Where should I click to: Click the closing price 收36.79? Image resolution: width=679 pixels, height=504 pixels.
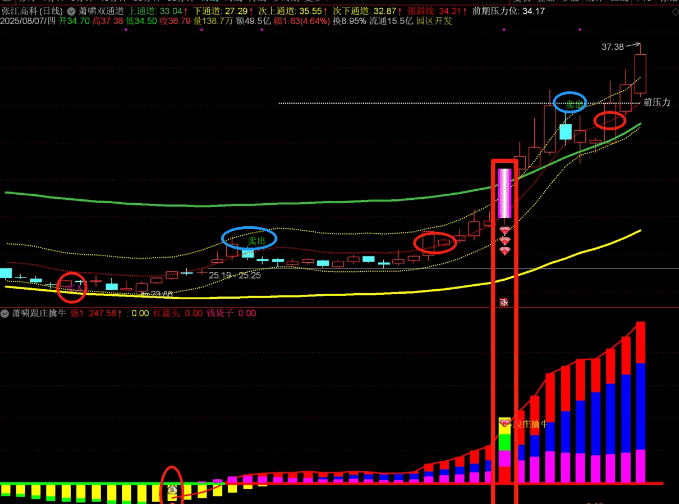tap(175, 21)
